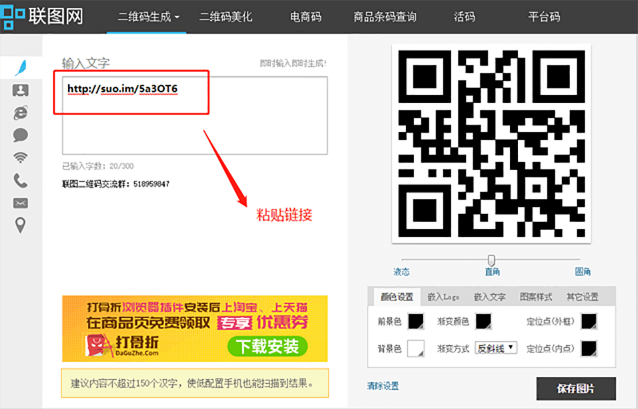
Task: Choose the 圆角 style label
Action: (x=583, y=272)
